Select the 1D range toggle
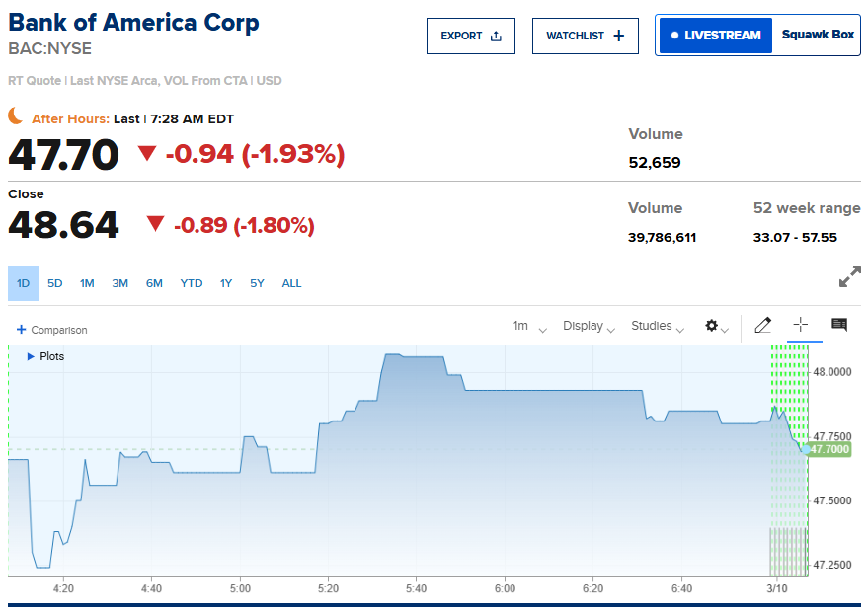The image size is (868, 613). [23, 283]
